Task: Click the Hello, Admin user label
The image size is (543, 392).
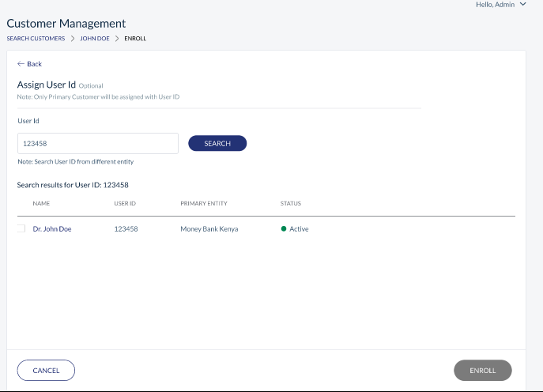Action: coord(496,5)
